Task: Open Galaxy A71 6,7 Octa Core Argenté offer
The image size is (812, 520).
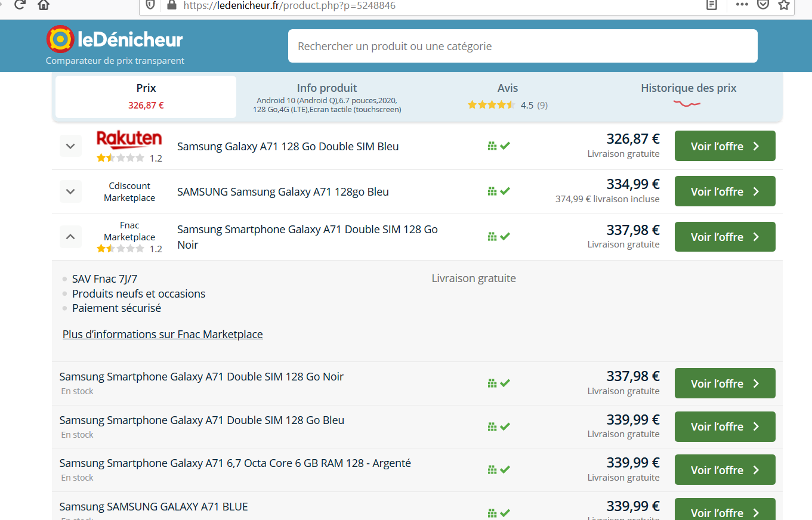Action: (x=235, y=463)
